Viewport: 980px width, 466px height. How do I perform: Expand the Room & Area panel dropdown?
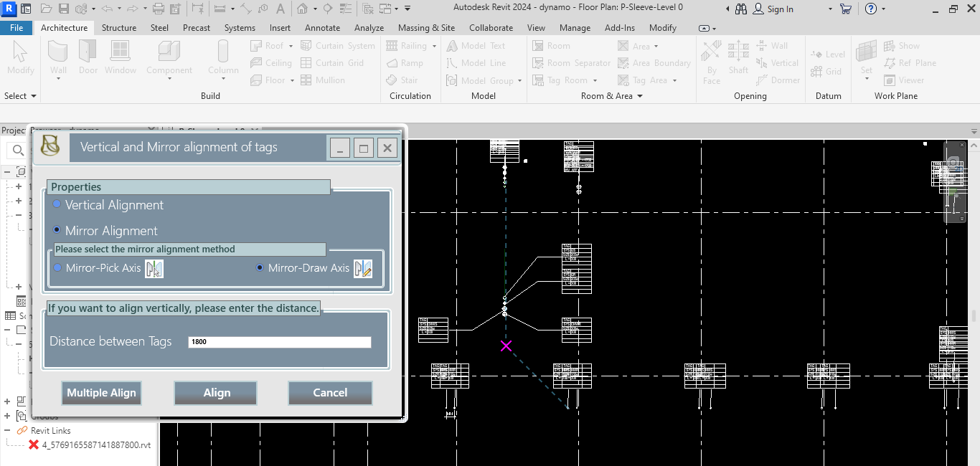click(x=639, y=96)
